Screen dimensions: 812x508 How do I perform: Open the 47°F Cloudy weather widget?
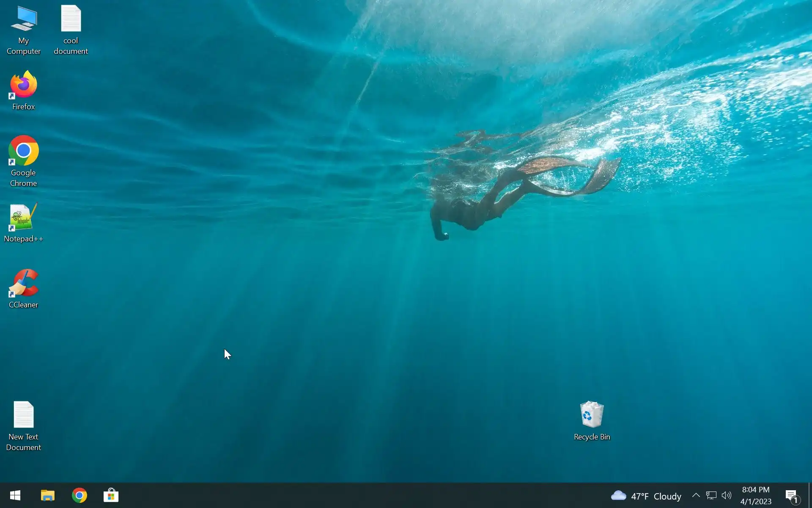coord(656,496)
